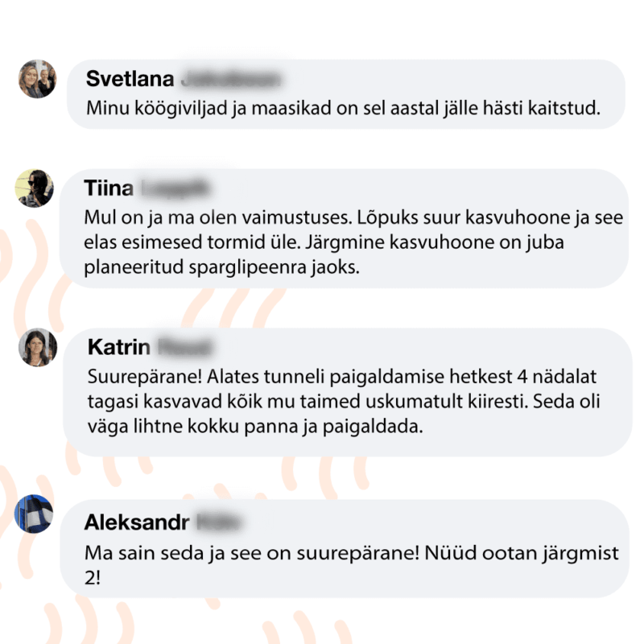Click Svetlana's comment about köögiviljad ja maasikad
644x644 pixels.
tap(344, 109)
